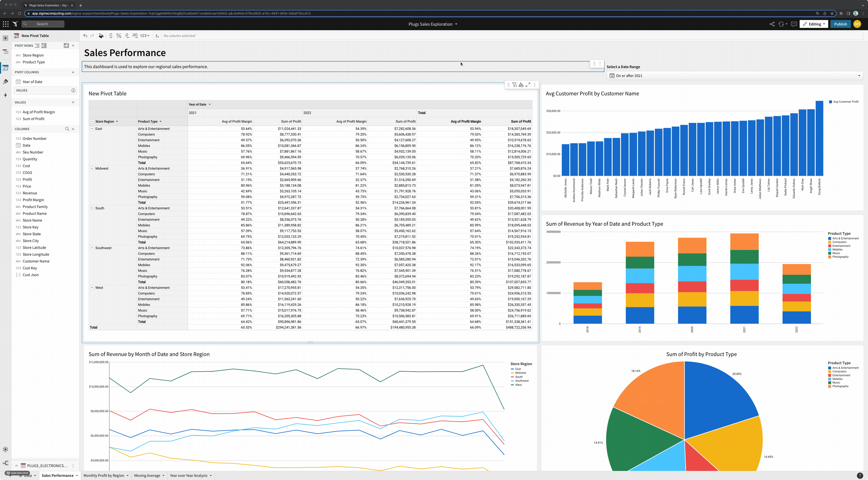Open the Year over Year Analysis tab
Image resolution: width=868 pixels, height=480 pixels.
point(189,475)
